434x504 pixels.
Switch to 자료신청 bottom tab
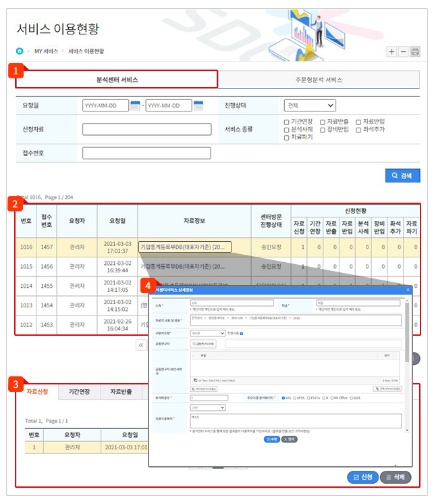pyautogui.click(x=37, y=391)
